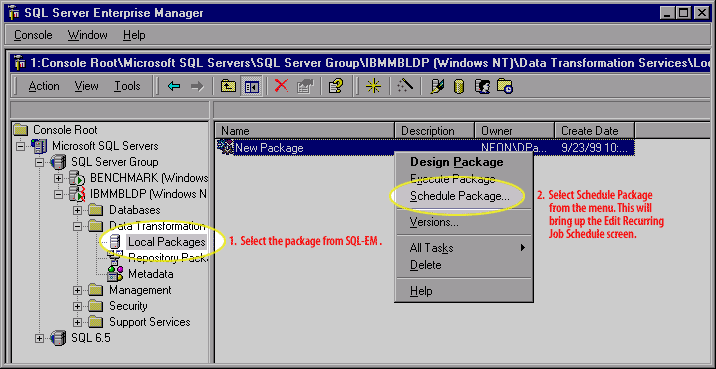Toggle the Show/Hide console tree icon
This screenshot has width=716, height=369.
pyautogui.click(x=252, y=86)
